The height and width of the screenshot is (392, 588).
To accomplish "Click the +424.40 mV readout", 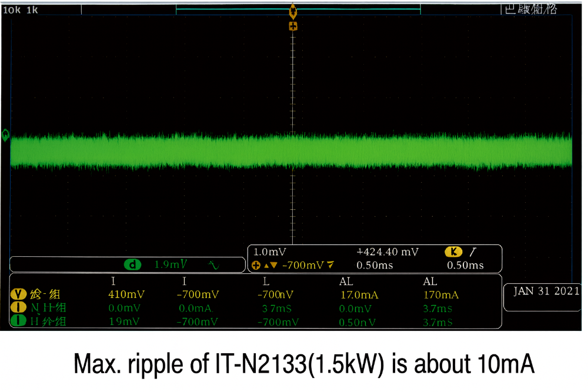I will point(387,252).
